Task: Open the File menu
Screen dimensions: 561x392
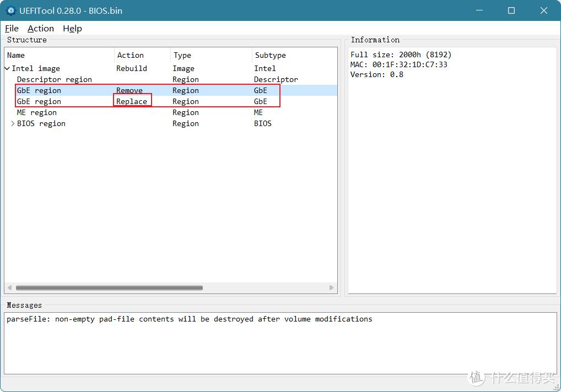Action: [x=12, y=29]
